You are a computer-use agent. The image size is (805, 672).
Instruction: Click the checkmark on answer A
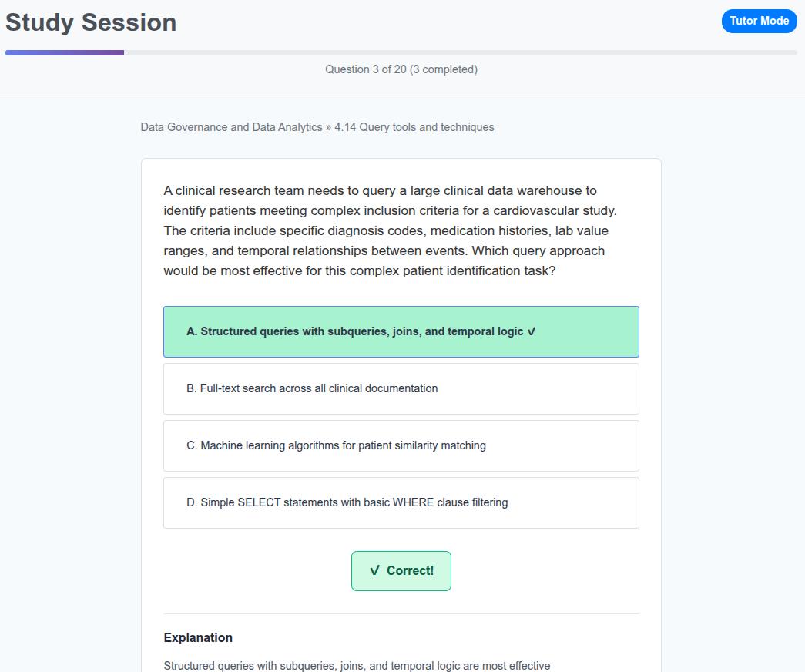[x=532, y=331]
